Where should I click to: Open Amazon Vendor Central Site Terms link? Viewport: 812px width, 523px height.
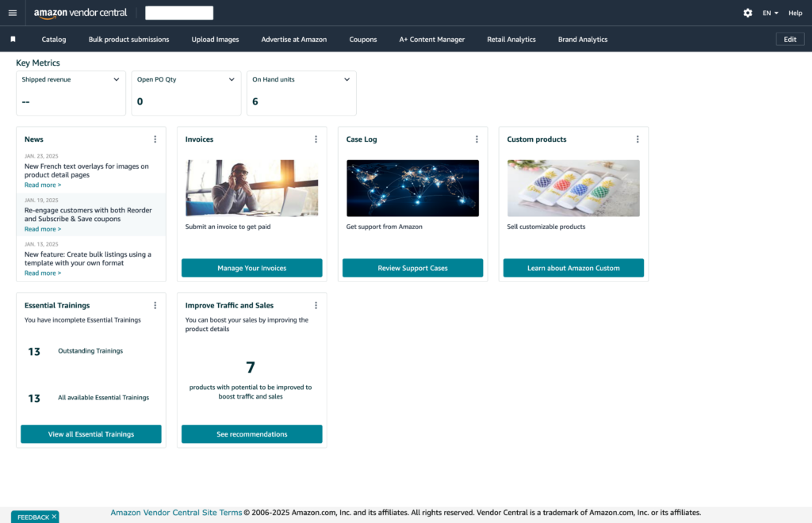point(176,512)
